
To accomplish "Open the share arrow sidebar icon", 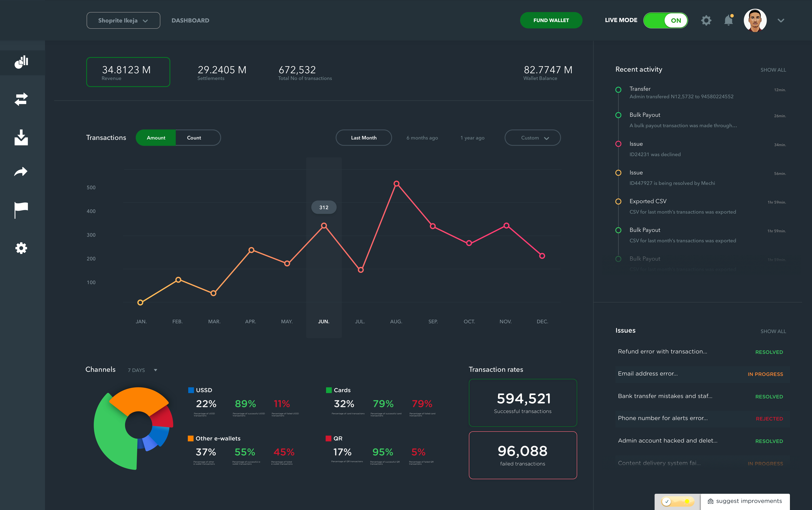I will click(21, 172).
